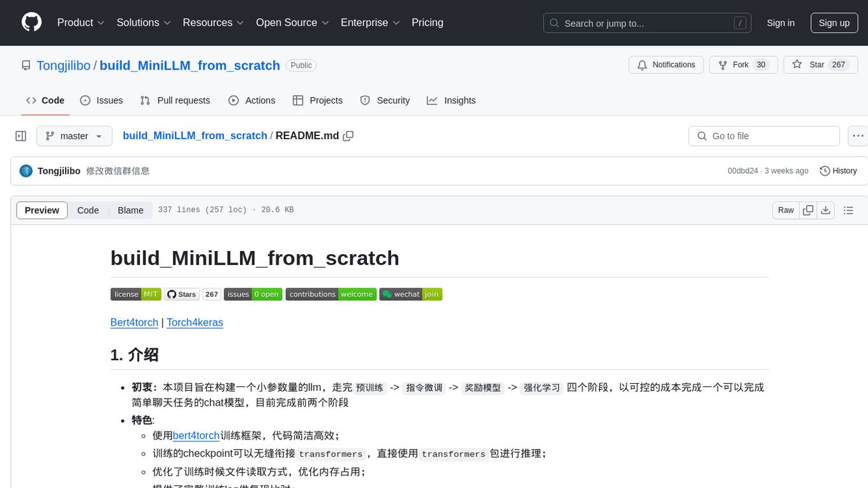The height and width of the screenshot is (488, 868).
Task: Open the Projects tab
Action: click(x=318, y=100)
